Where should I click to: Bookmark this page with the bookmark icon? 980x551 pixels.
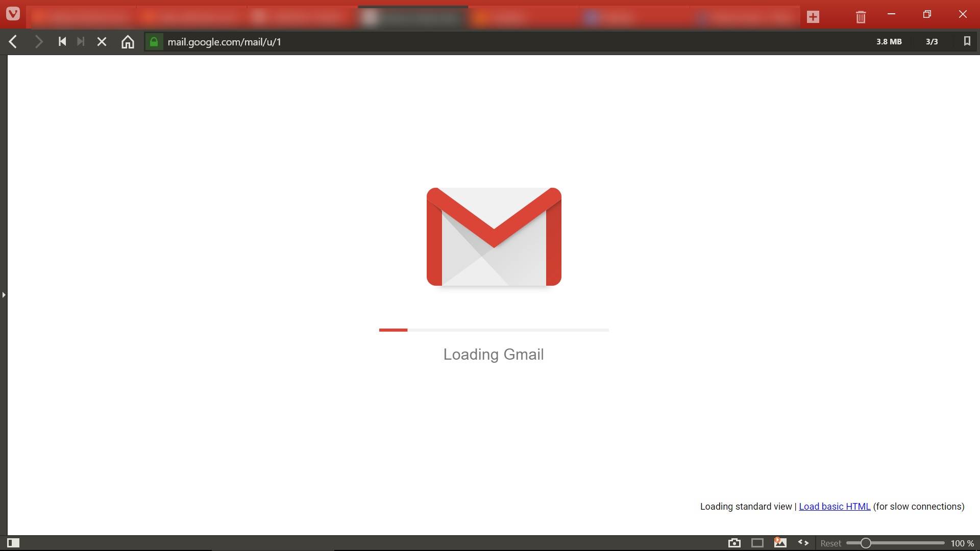point(967,41)
